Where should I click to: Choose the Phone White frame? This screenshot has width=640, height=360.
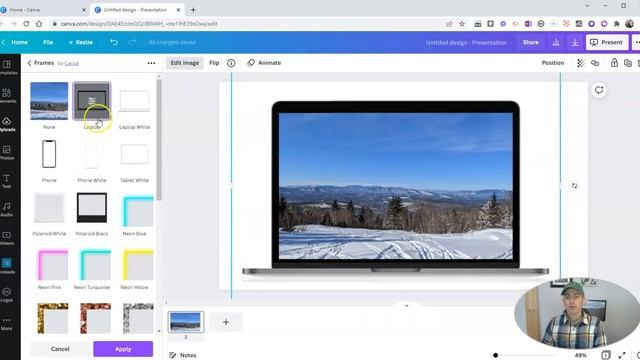pyautogui.click(x=92, y=154)
